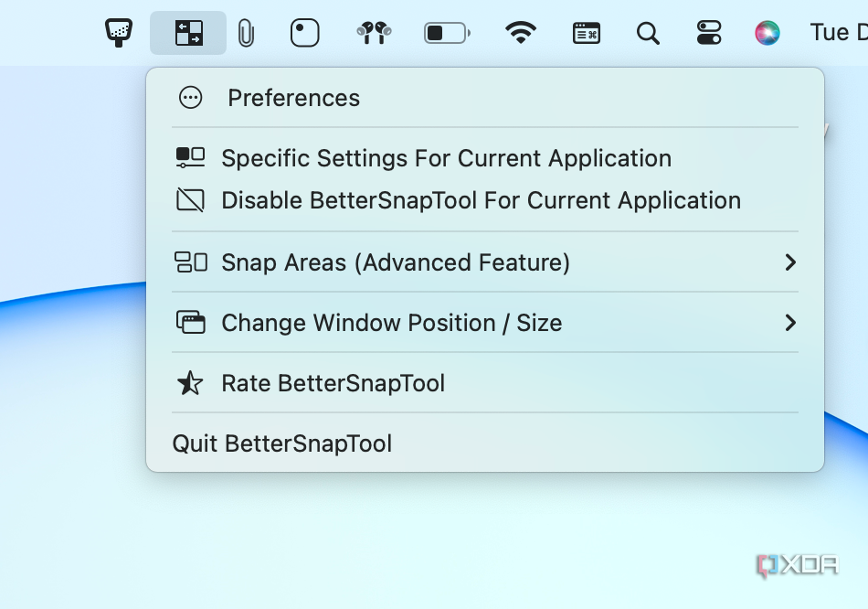Click the stacked windows Change Position icon
This screenshot has height=609, width=868.
click(x=190, y=322)
